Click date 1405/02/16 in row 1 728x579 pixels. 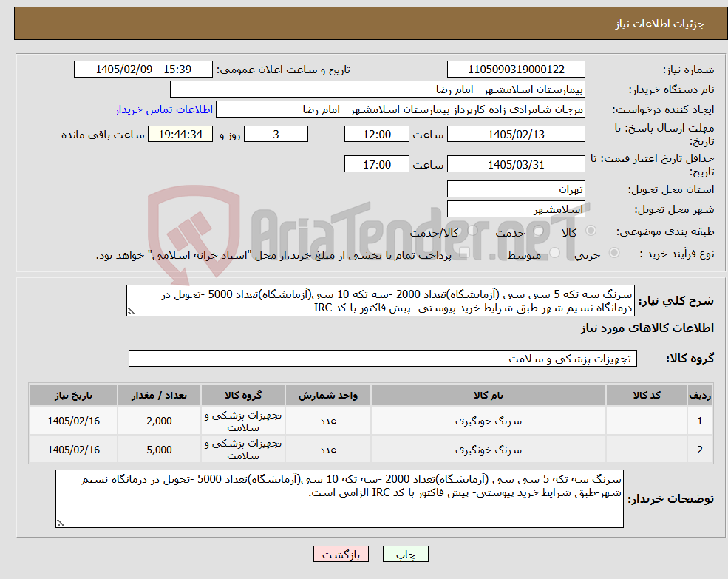(73, 421)
